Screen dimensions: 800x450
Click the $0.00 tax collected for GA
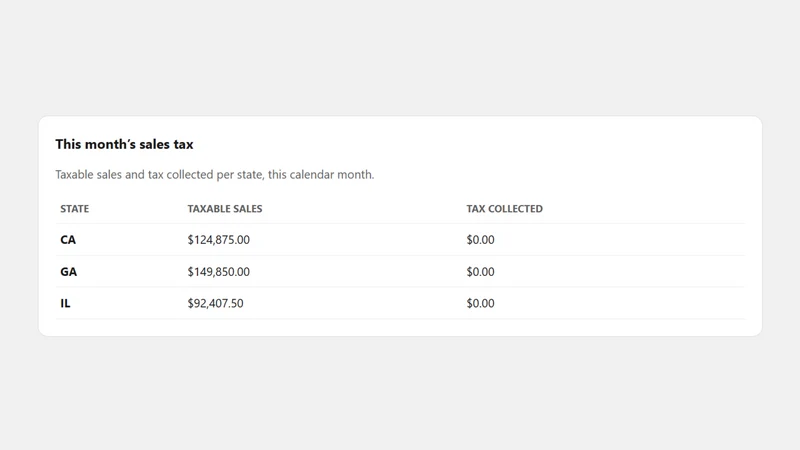point(480,271)
